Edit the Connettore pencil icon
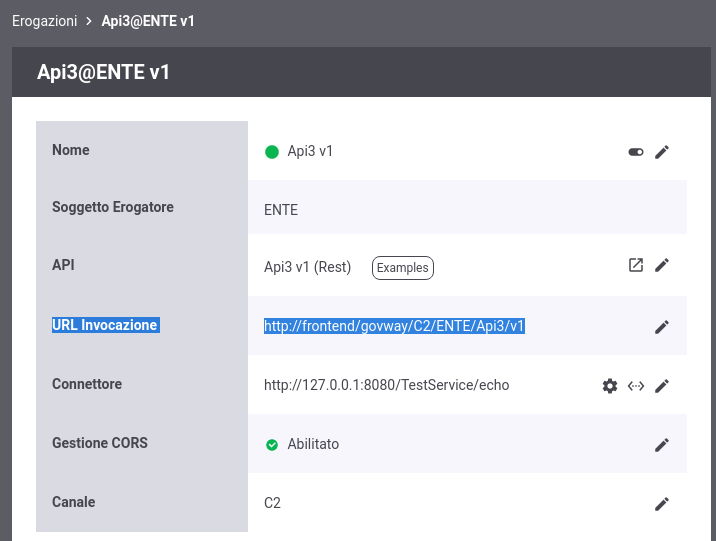The height and width of the screenshot is (541, 716). (x=662, y=386)
